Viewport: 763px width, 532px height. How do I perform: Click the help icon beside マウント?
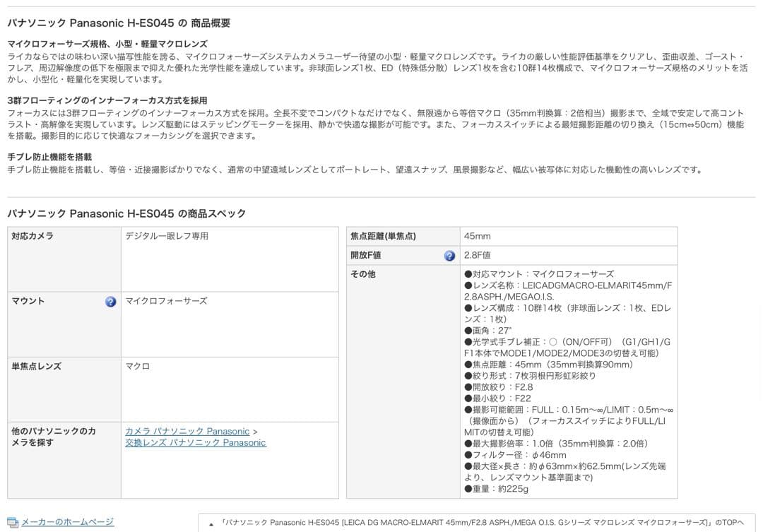tap(110, 302)
